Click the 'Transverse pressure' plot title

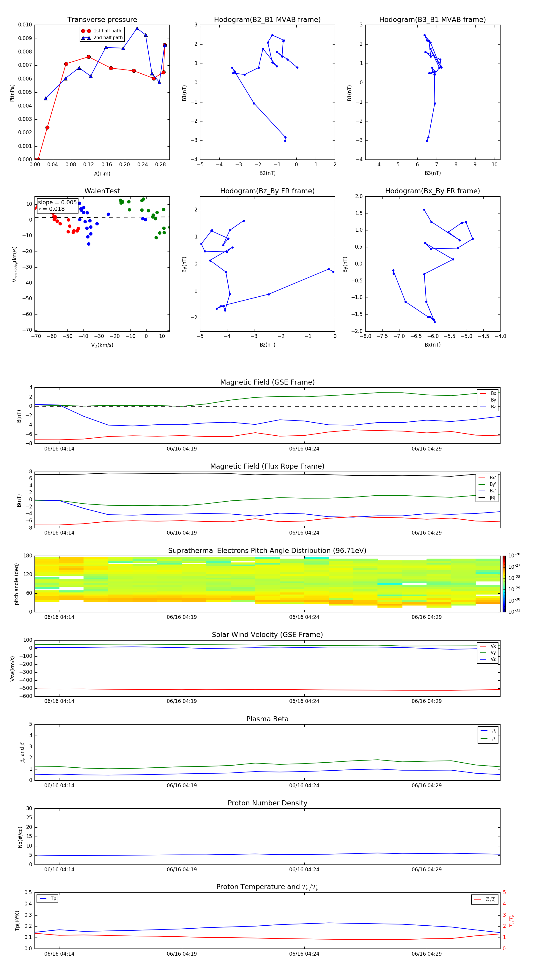[102, 20]
